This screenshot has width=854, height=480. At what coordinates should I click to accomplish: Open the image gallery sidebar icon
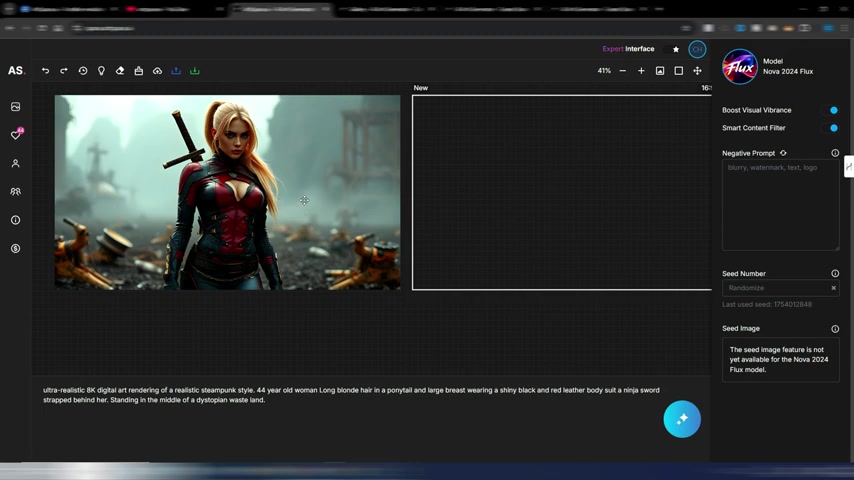15,107
